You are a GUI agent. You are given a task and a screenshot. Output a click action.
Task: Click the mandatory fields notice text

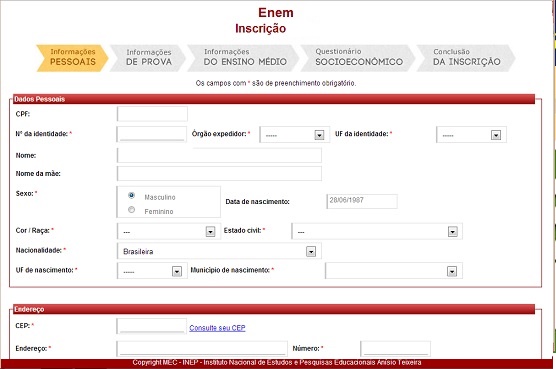click(x=276, y=83)
